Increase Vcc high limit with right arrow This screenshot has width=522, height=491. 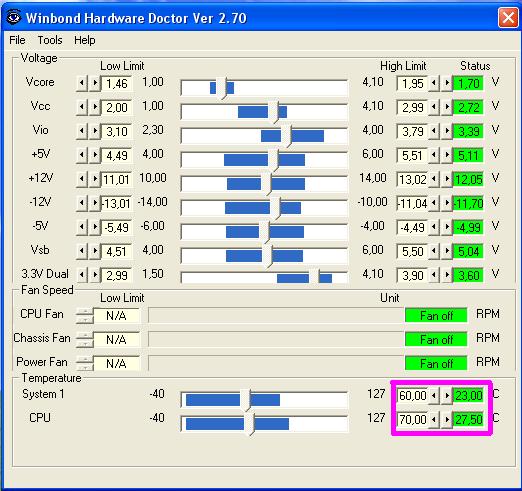[x=446, y=107]
